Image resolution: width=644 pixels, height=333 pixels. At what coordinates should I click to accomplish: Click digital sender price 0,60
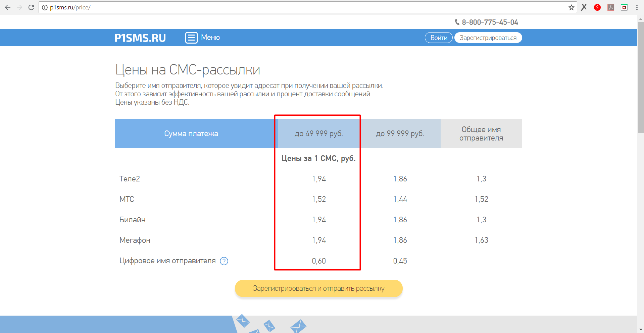[x=319, y=261]
